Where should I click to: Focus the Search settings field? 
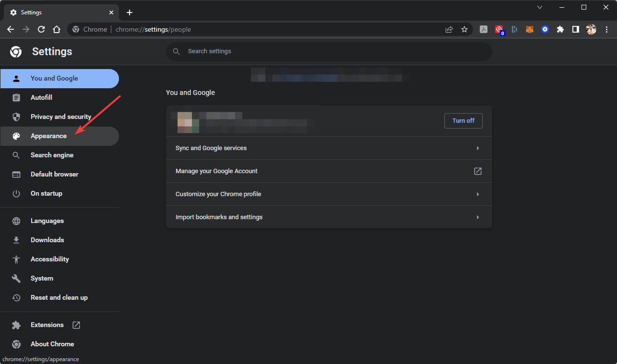(x=329, y=51)
